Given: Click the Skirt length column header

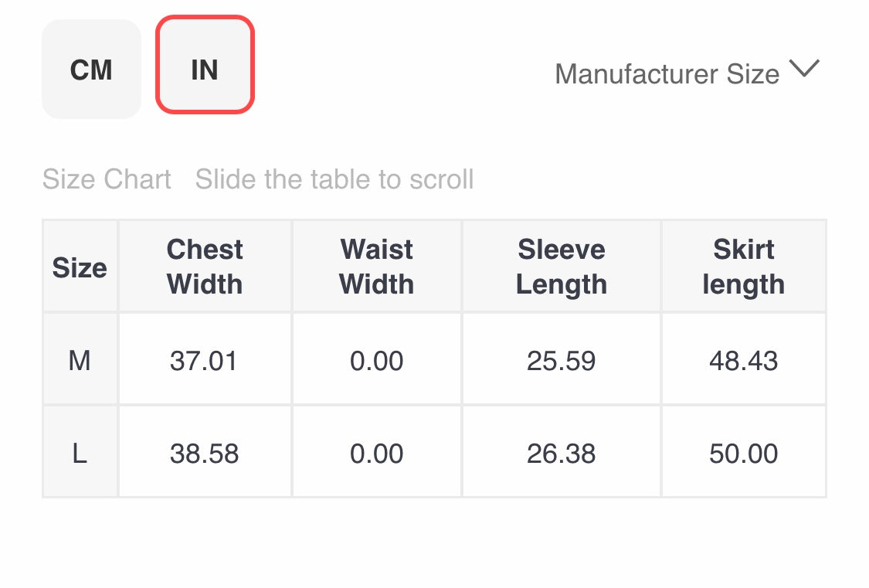Looking at the screenshot, I should (x=743, y=267).
